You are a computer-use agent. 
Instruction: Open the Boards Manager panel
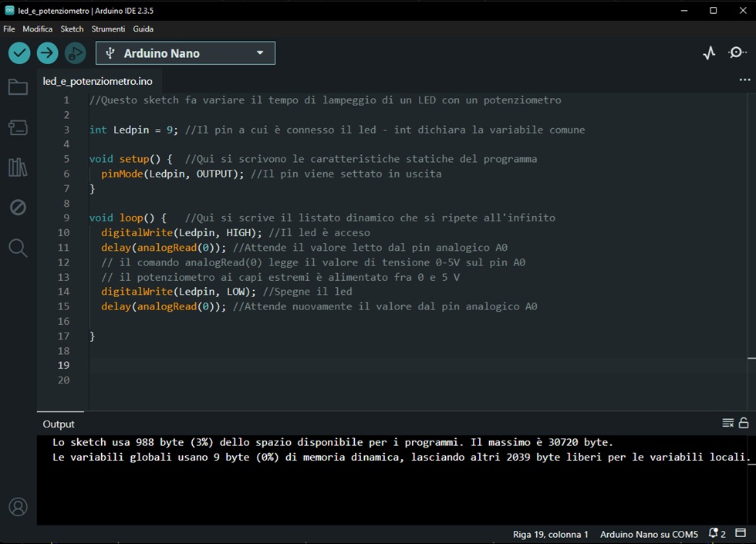point(18,127)
